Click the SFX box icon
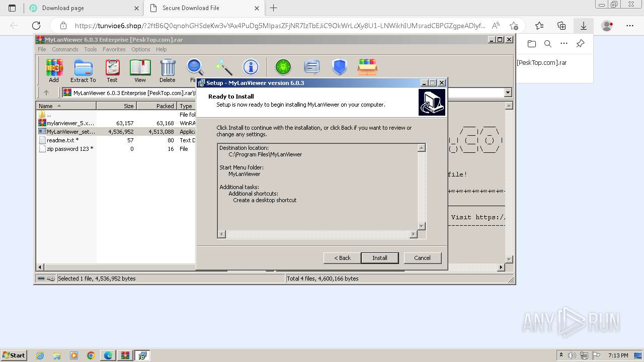 [x=367, y=67]
